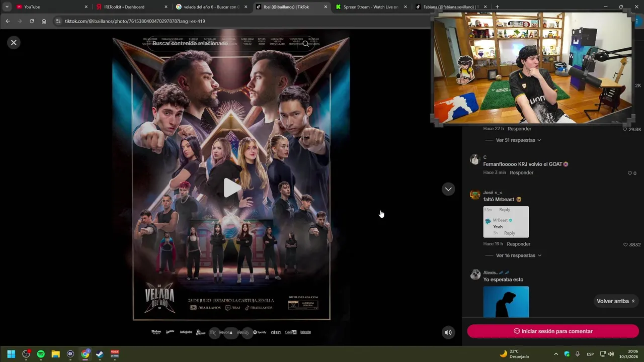Open a new browser tab

(497, 7)
